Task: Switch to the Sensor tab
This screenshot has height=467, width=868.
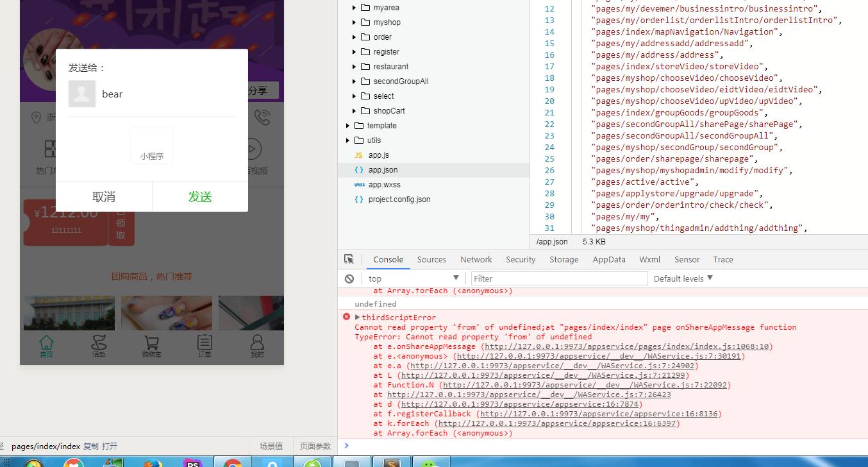Action: point(687,259)
